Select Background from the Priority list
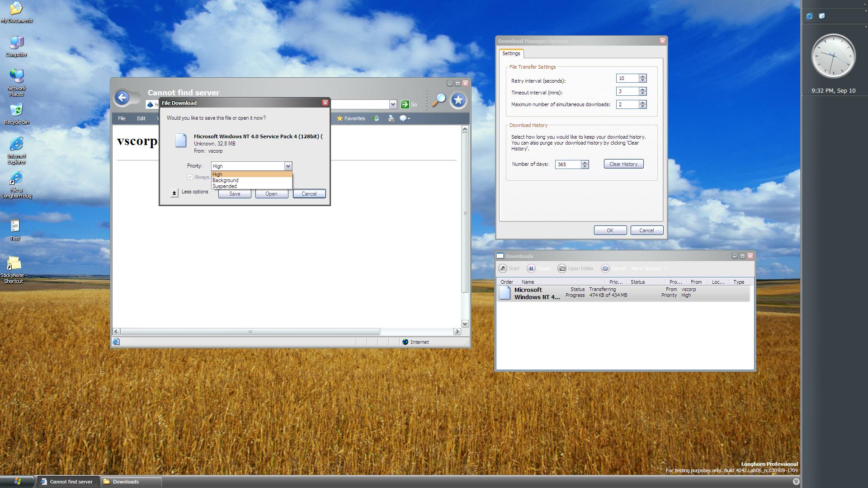The width and height of the screenshot is (868, 488). pyautogui.click(x=226, y=180)
